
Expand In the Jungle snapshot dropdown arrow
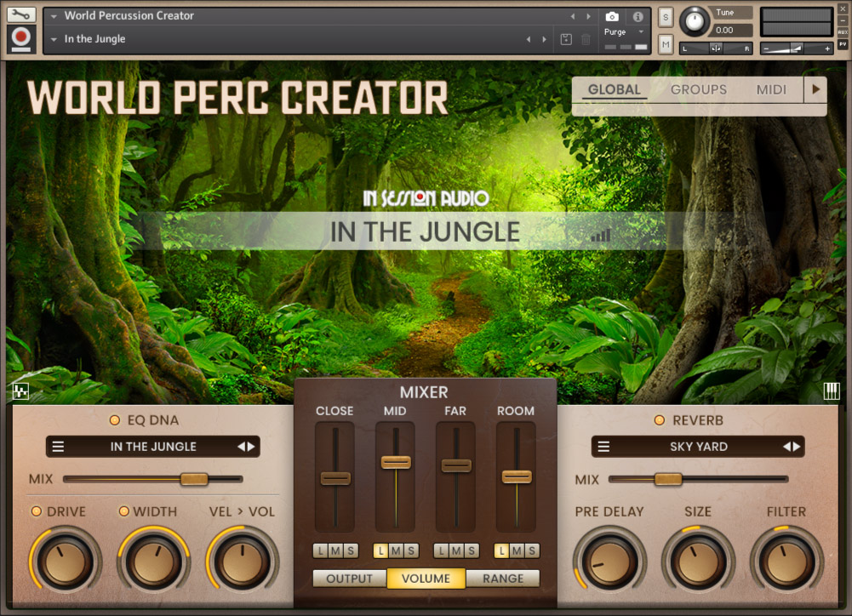point(54,39)
